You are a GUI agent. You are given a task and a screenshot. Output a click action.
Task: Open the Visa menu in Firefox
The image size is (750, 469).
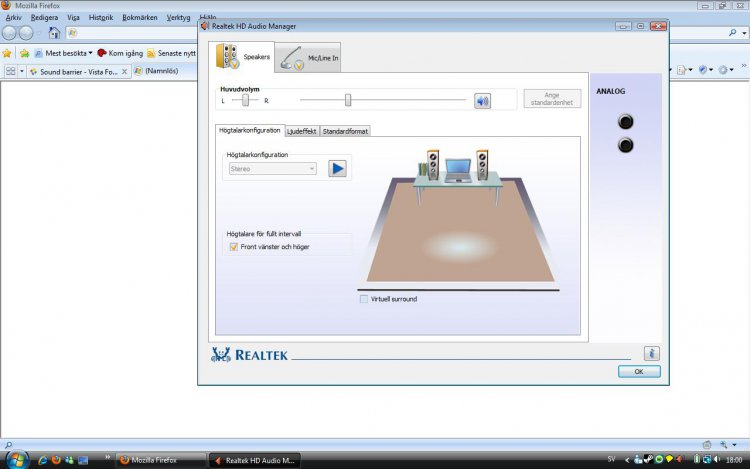click(73, 18)
